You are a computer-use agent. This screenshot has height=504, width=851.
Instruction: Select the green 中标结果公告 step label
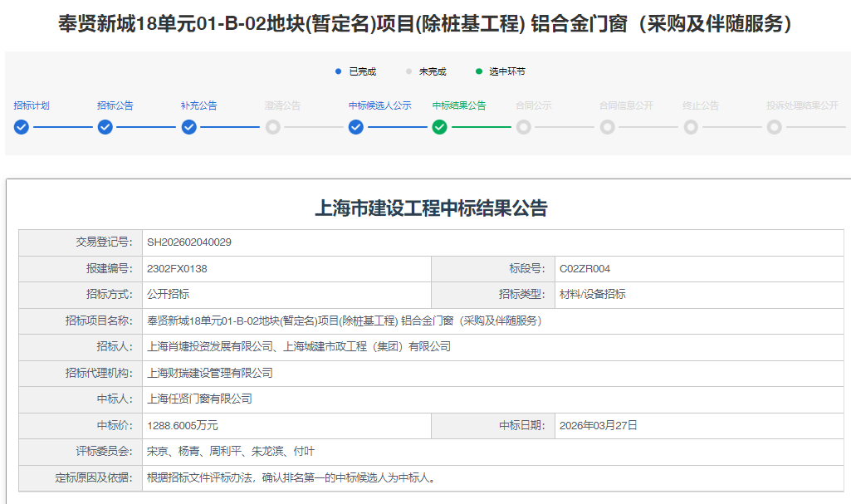[x=459, y=105]
